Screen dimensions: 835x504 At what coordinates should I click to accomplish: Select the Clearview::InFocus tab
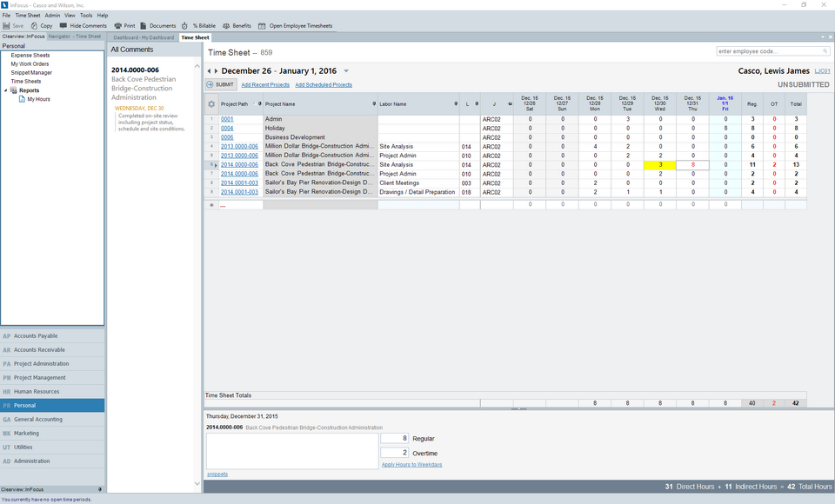(x=23, y=36)
